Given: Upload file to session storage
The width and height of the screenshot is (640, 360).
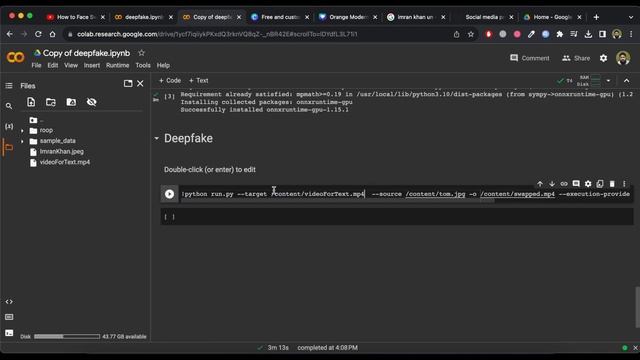Looking at the screenshot, I should 31,102.
